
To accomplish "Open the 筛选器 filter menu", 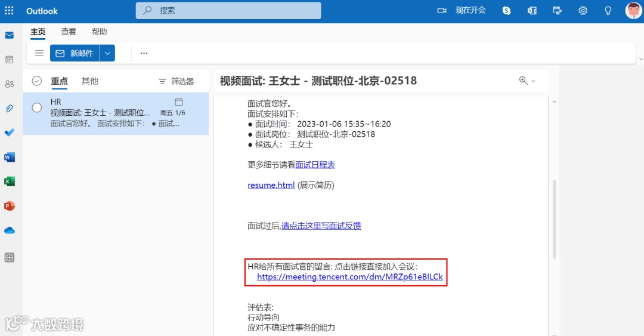I will 176,81.
